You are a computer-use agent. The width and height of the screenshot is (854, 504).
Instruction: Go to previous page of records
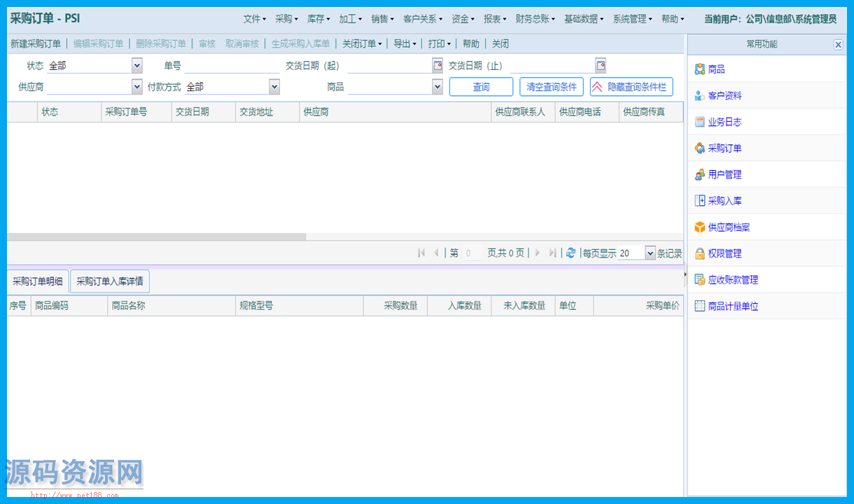pyautogui.click(x=436, y=253)
